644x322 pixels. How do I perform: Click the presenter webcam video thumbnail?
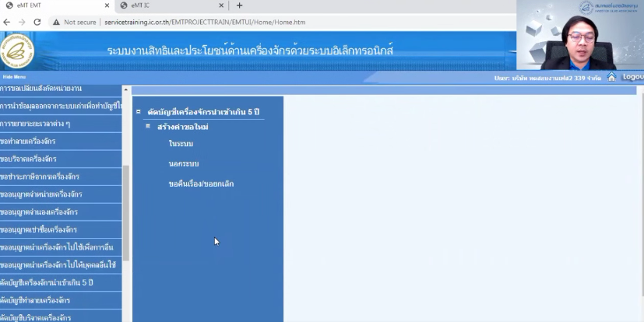(x=580, y=35)
